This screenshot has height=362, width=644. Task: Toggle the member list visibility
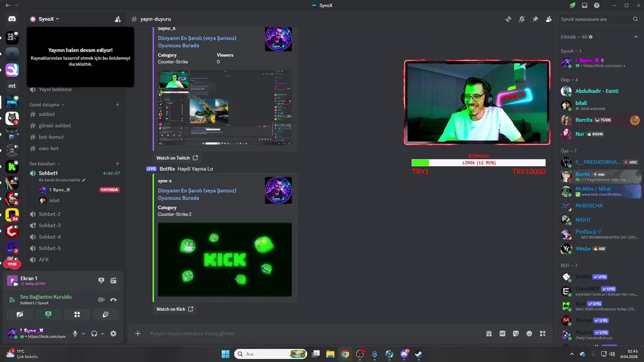coord(548,19)
